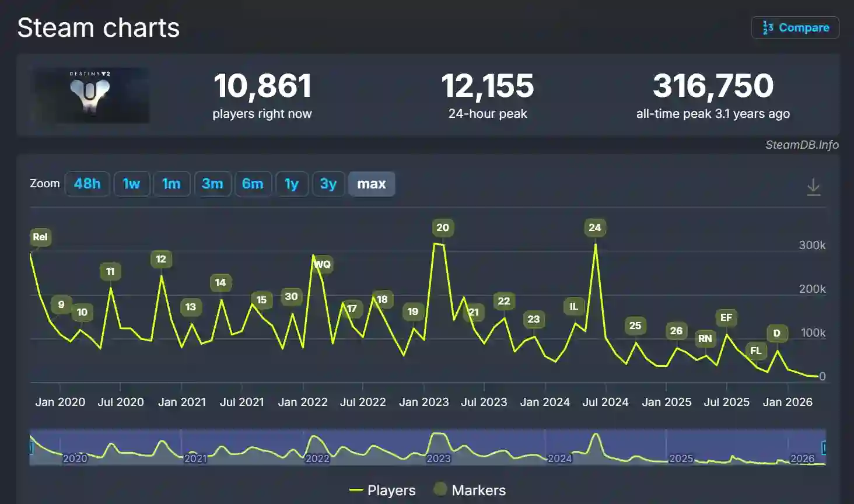The height and width of the screenshot is (504, 854).
Task: Click the 2022 label in navigator
Action: (317, 459)
